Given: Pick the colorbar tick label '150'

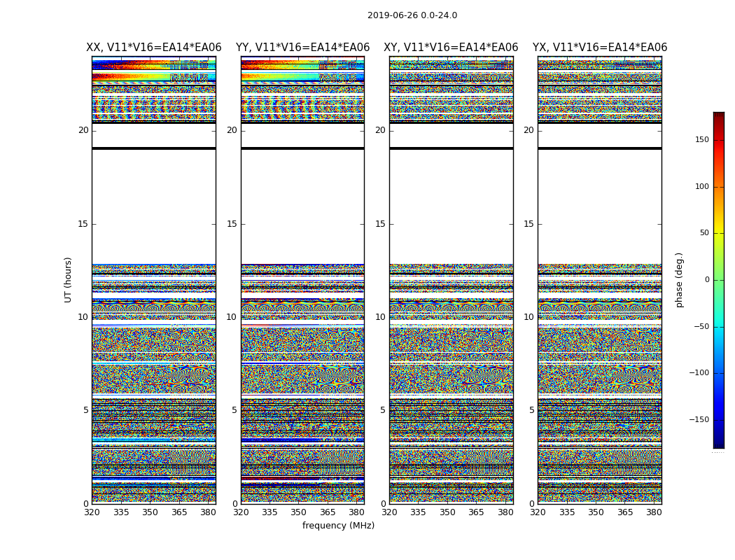Looking at the screenshot, I should (701, 139).
